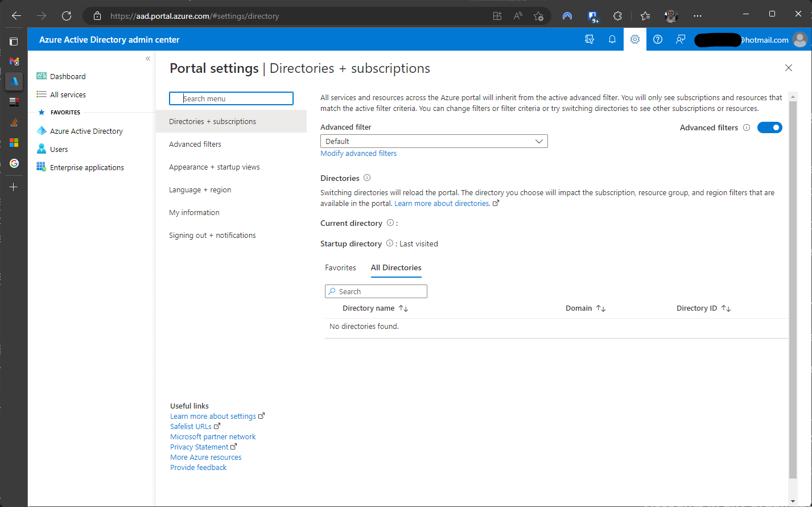Open the browser read aloud icon
Screen dimensions: 812x507
(518, 16)
